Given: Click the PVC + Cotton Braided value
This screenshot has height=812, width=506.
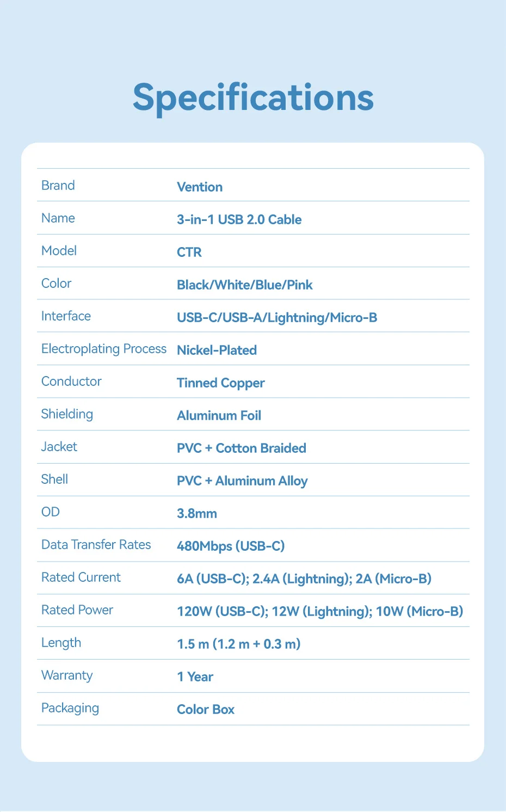Looking at the screenshot, I should pos(242,448).
